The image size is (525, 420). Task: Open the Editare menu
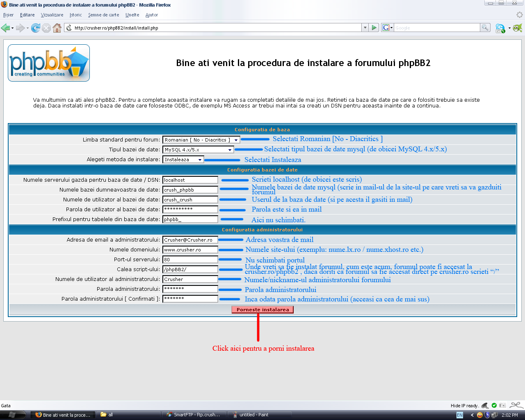coord(27,15)
